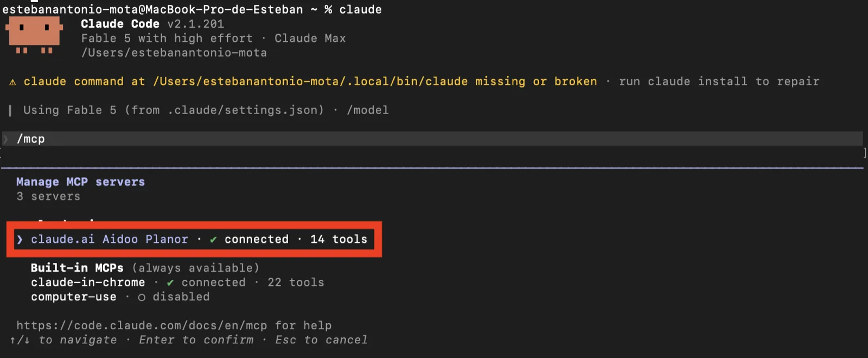868x358 pixels.
Task: Select the claude.ai Aidoo Planor server
Action: tap(192, 240)
